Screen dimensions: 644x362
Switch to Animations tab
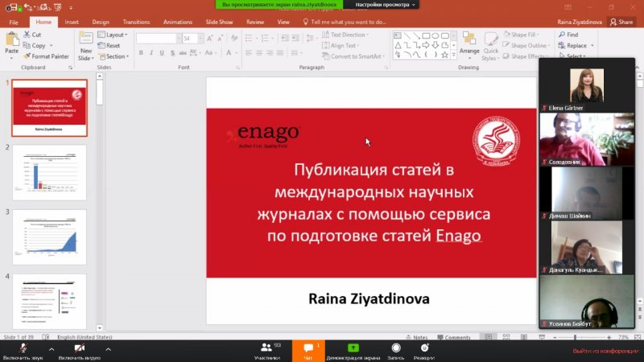tap(178, 23)
